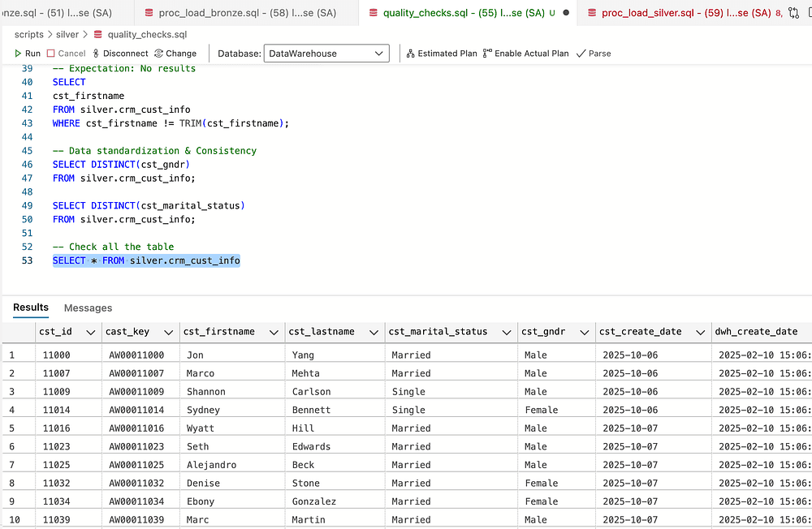Click 'SELECT DISTINCT(cst_marital_status)' on line 49
The width and height of the screenshot is (812, 529).
point(149,205)
